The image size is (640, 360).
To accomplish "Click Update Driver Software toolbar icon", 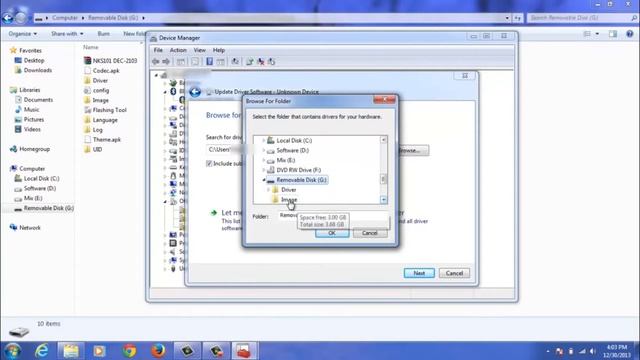I will [249, 62].
